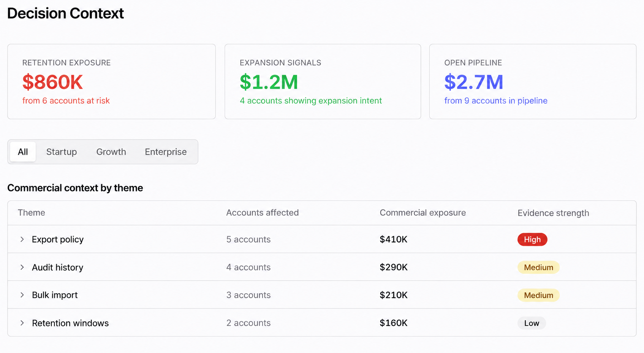Open the Expansion Signals $1.2M card

pyautogui.click(x=323, y=81)
